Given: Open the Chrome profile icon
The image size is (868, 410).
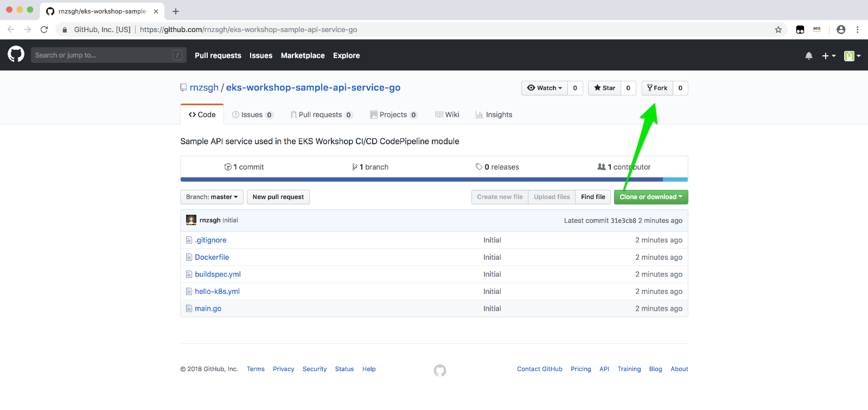Looking at the screenshot, I should (841, 30).
